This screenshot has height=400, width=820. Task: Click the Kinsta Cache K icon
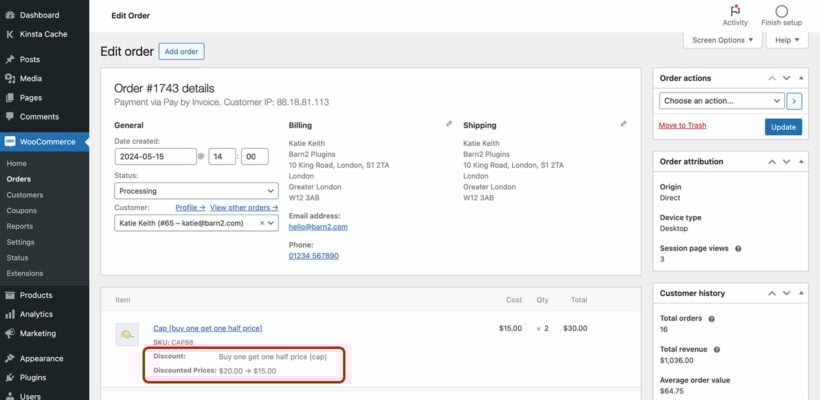point(9,34)
